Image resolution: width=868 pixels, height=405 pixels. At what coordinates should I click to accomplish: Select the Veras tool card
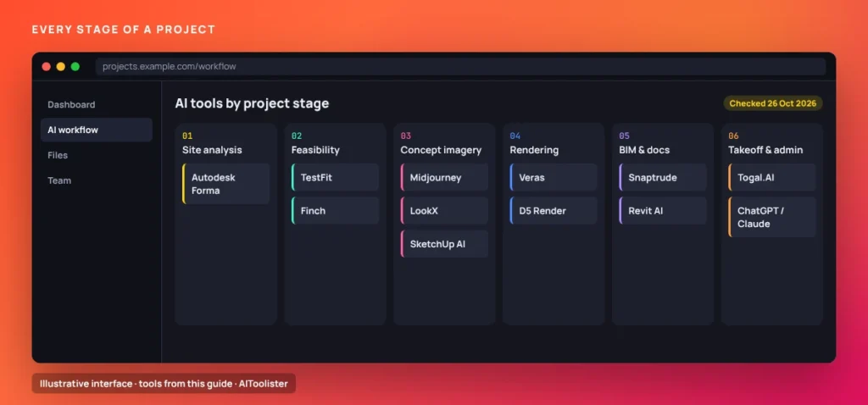click(553, 177)
